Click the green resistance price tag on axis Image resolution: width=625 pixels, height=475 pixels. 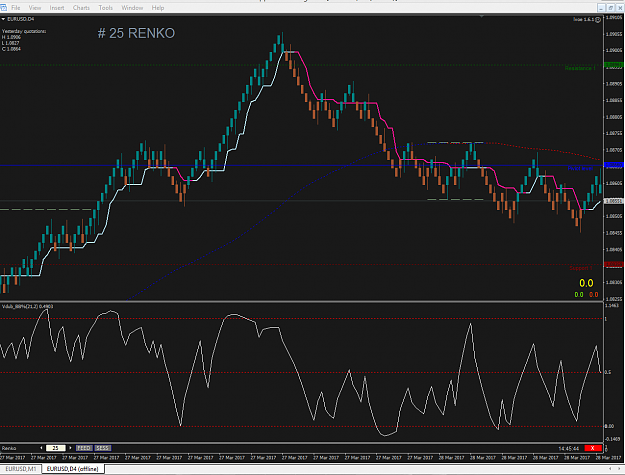click(614, 65)
